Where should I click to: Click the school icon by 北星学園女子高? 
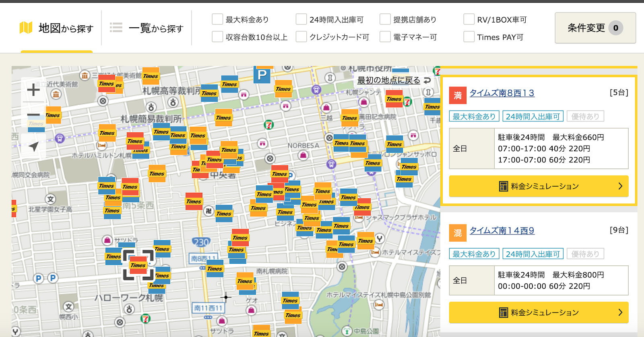click(x=50, y=199)
